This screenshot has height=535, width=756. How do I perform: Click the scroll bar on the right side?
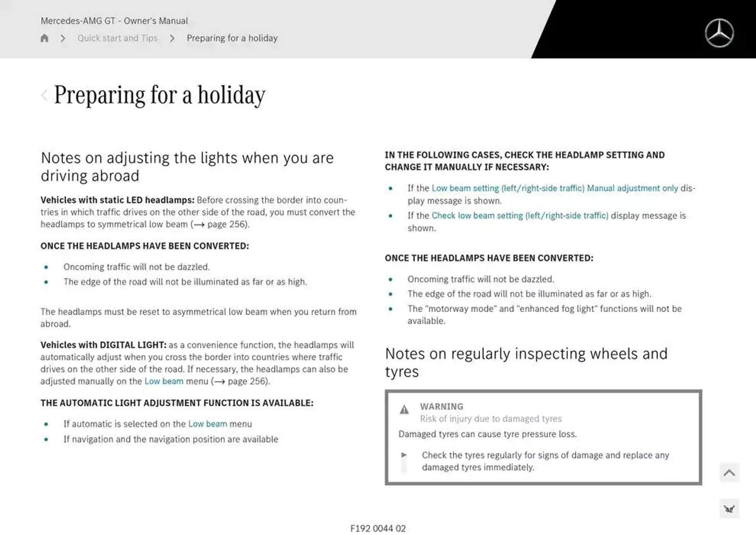[731, 472]
